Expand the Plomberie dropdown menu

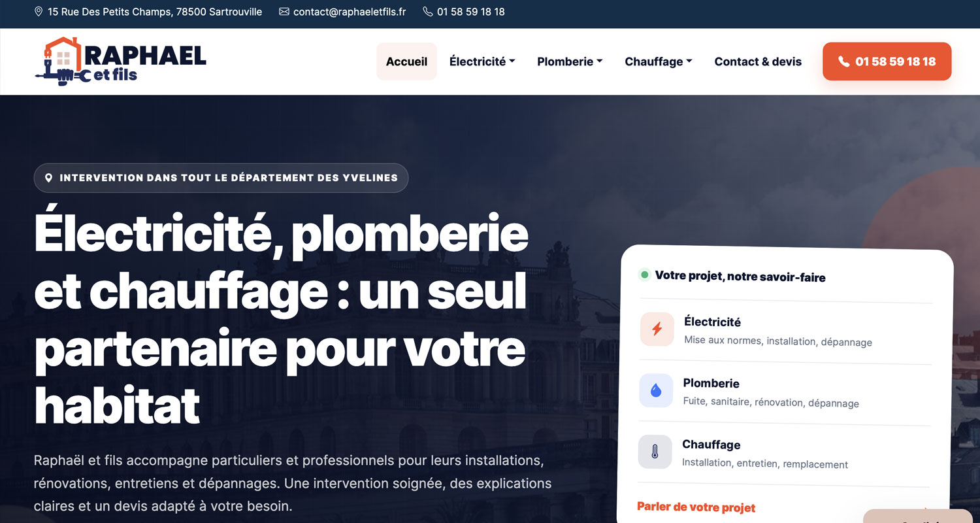(x=570, y=61)
